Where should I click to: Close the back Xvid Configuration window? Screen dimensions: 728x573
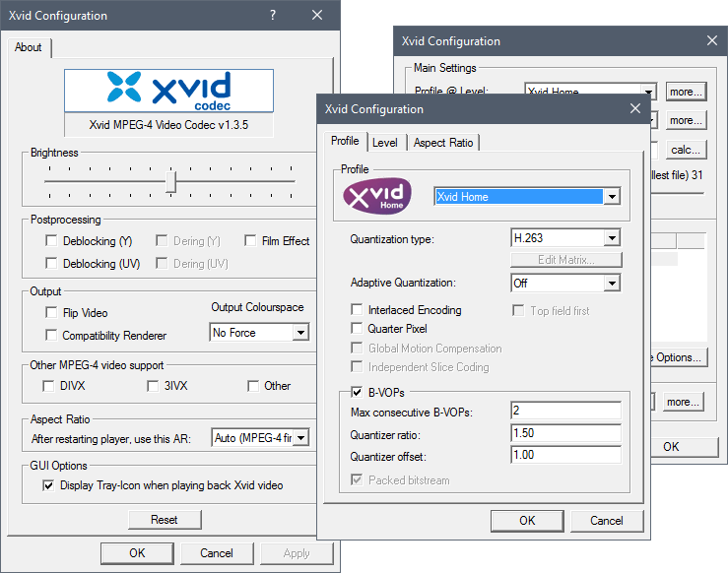pyautogui.click(x=711, y=41)
